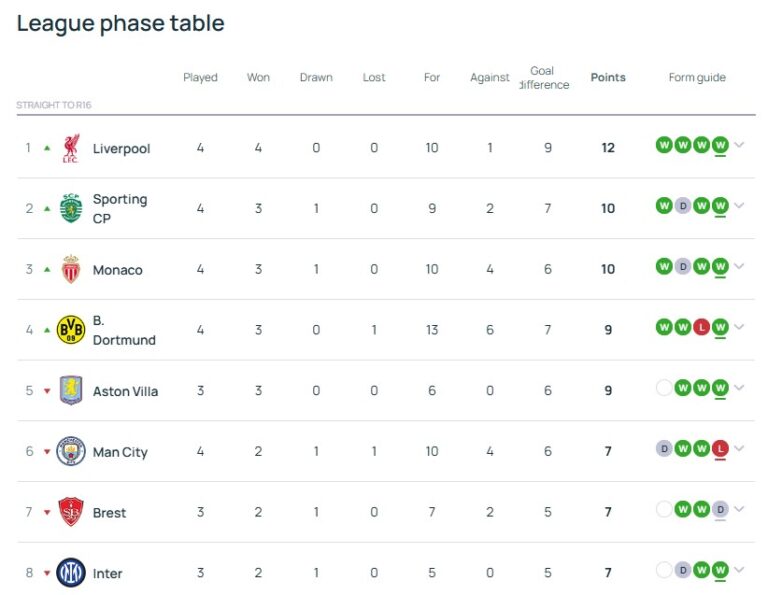
Task: Click the Points column header
Action: tap(607, 77)
